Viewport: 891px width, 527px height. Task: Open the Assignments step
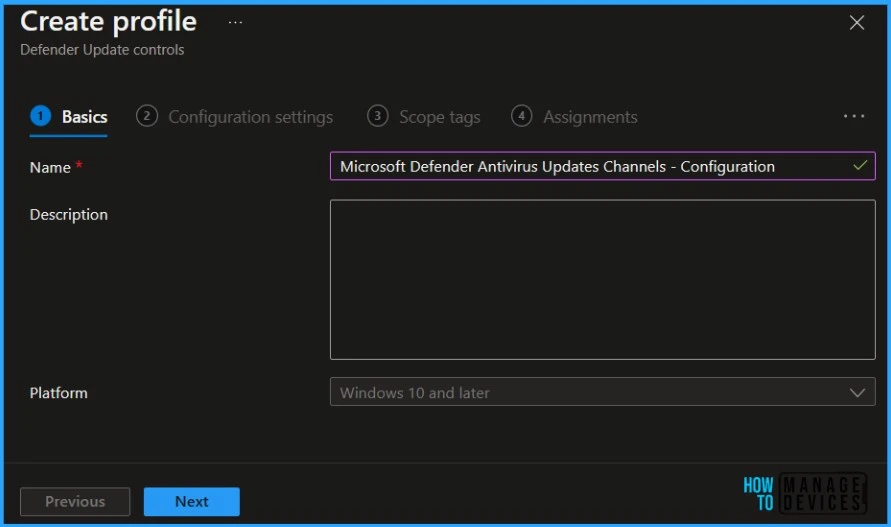pyautogui.click(x=574, y=117)
